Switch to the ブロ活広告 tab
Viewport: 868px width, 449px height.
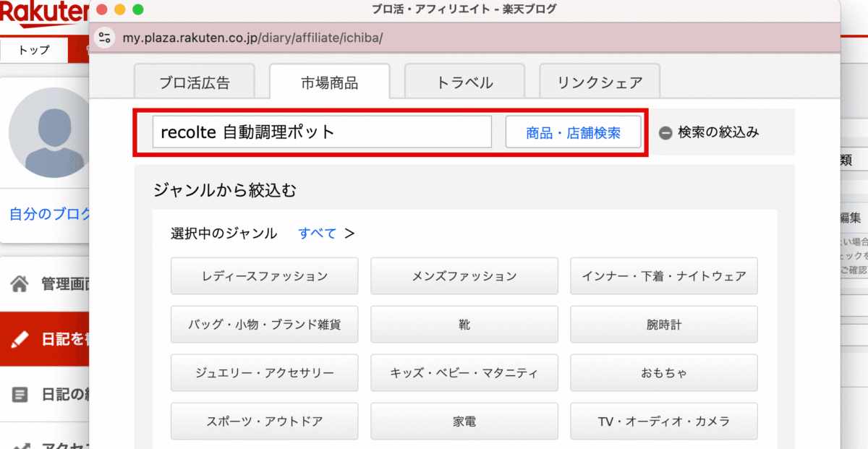[195, 82]
